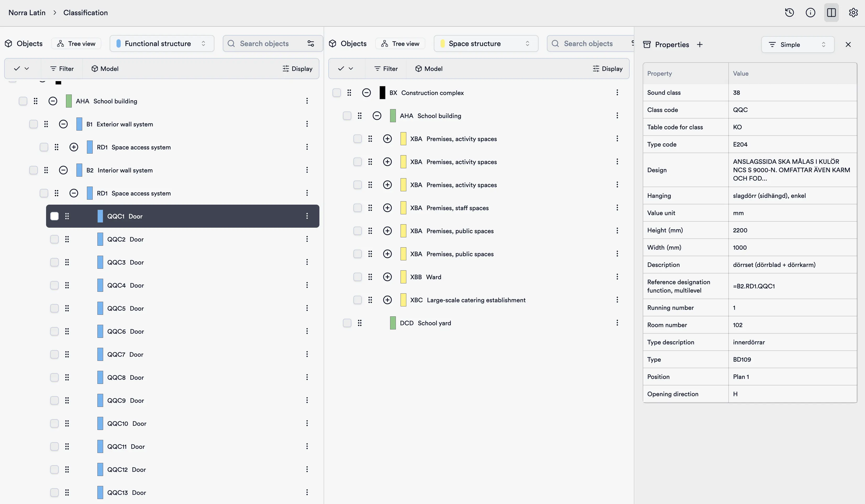Check the box for QQC12 Door
The height and width of the screenshot is (504, 865).
click(54, 469)
